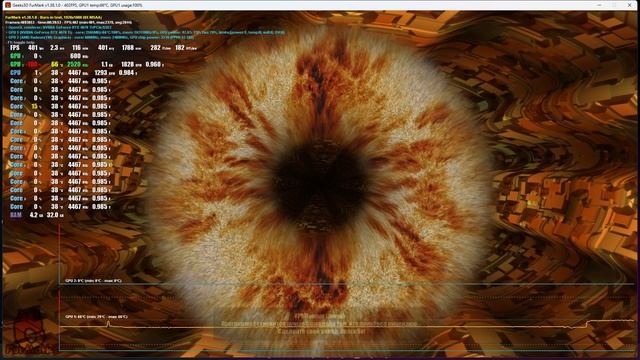Viewport: 640px width, 360px height.
Task: Click the yellow FurMark Burn-in test info line
Action: 53,18
